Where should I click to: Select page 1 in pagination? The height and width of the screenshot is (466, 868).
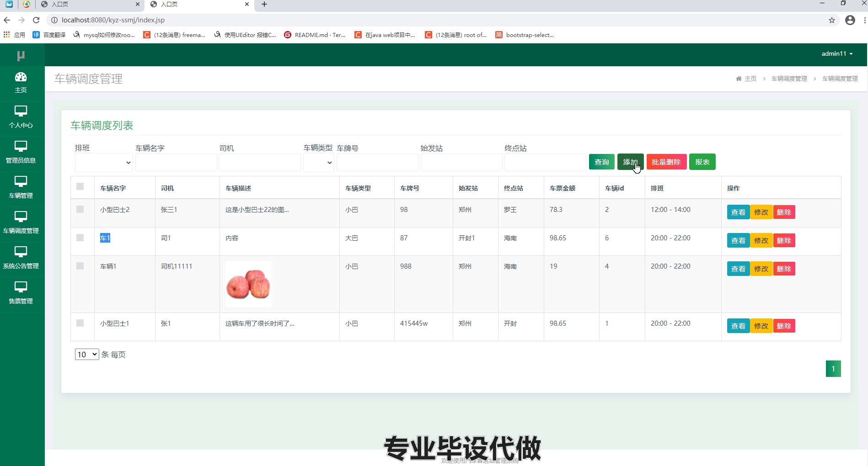coord(833,368)
